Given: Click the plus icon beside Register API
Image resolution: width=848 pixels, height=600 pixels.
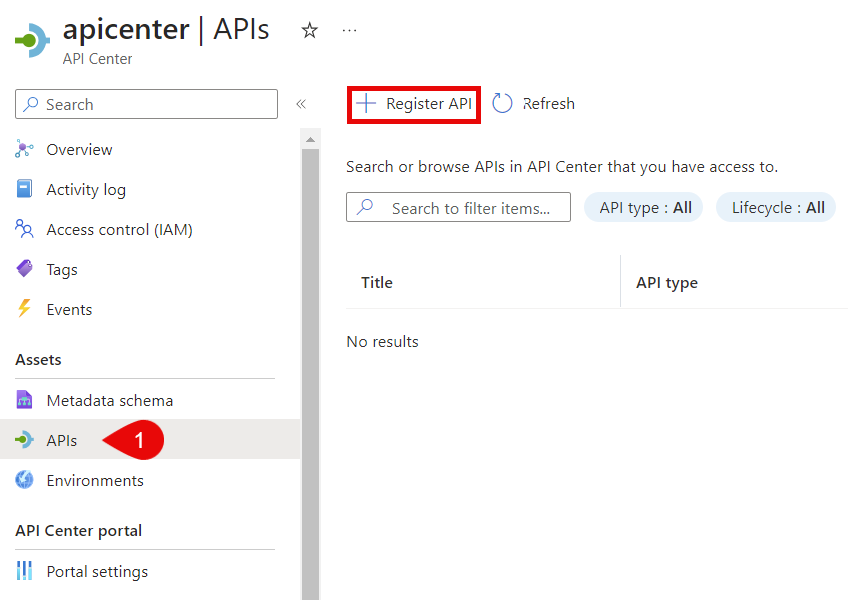Looking at the screenshot, I should click(366, 103).
